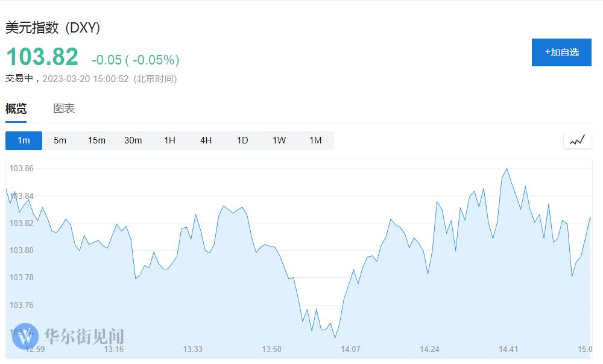Switch chart to 15m interval
The image size is (603, 364).
96,140
